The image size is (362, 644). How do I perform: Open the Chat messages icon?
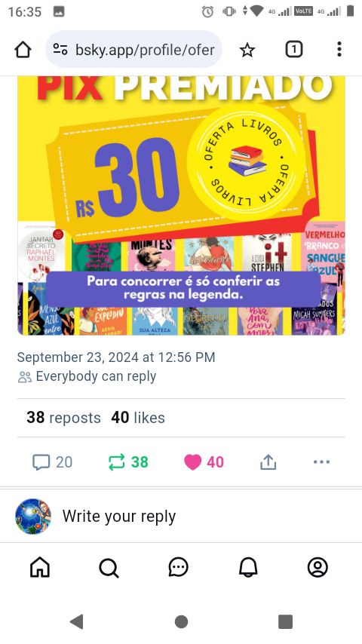click(x=178, y=568)
